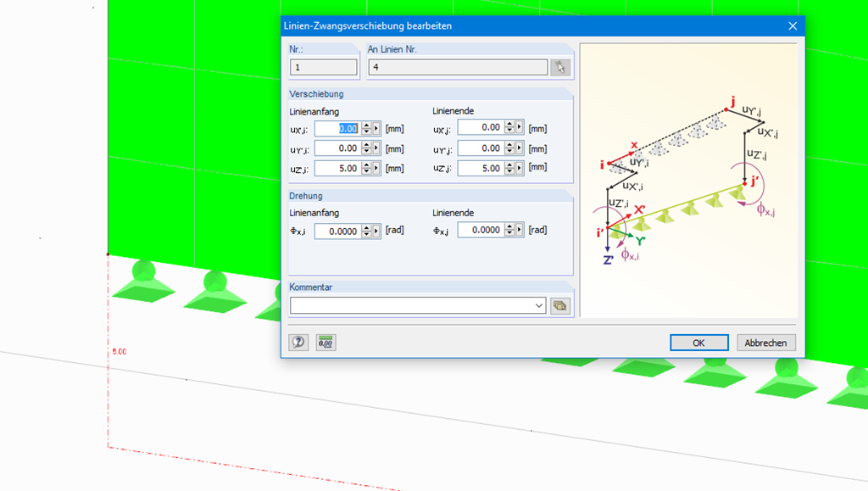Select the Nr. input field
The height and width of the screenshot is (491, 868).
(323, 68)
